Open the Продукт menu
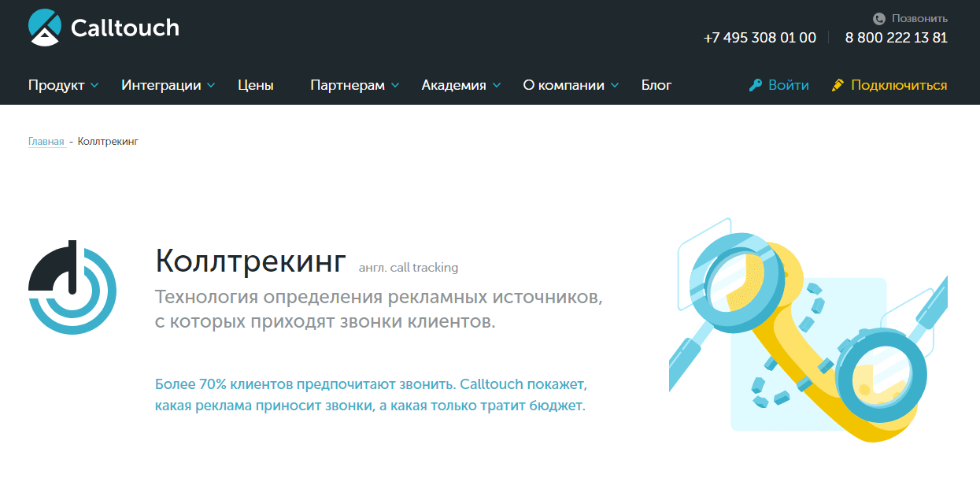The image size is (980, 504). point(56,85)
